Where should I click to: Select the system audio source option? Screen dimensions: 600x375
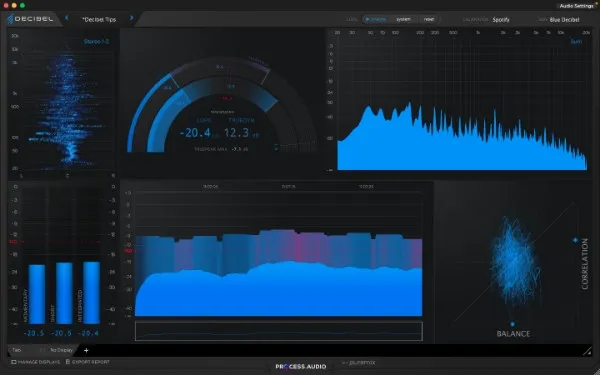pos(403,19)
